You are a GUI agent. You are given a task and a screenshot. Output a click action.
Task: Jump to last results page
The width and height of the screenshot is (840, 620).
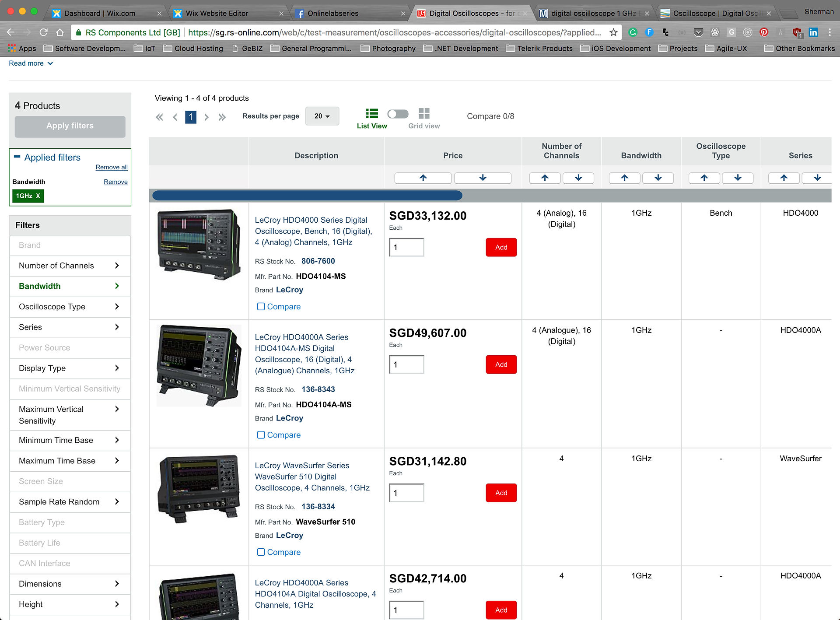coord(222,117)
